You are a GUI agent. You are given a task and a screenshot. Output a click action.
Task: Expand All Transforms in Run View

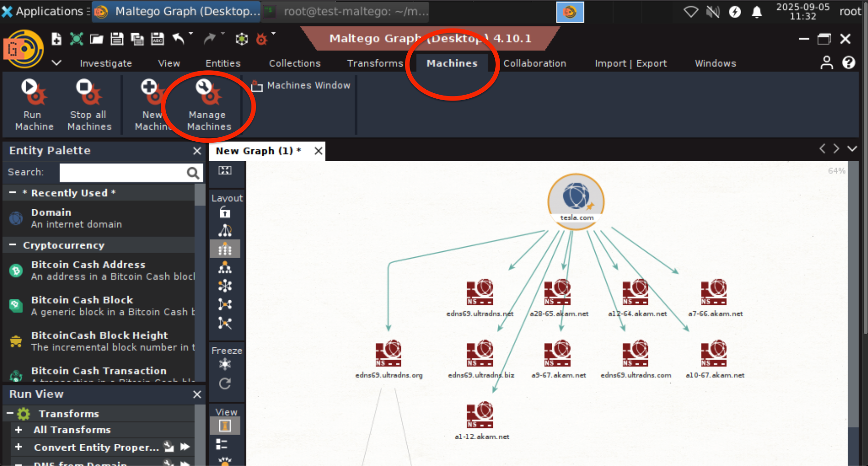[19, 429]
